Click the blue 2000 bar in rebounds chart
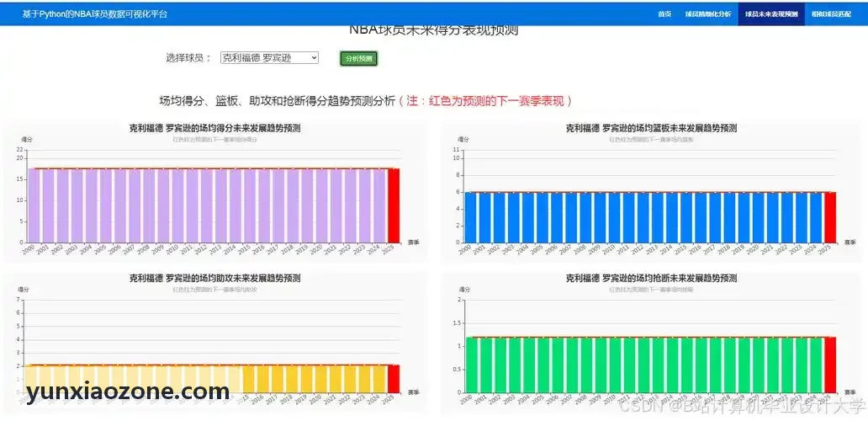Viewport: 868px width, 421px height. click(470, 217)
